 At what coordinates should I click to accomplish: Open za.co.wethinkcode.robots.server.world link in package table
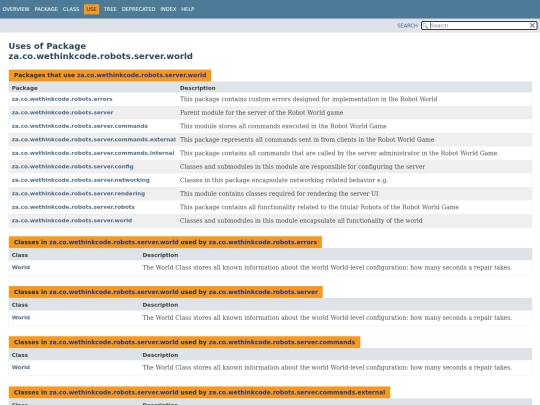coord(72,220)
